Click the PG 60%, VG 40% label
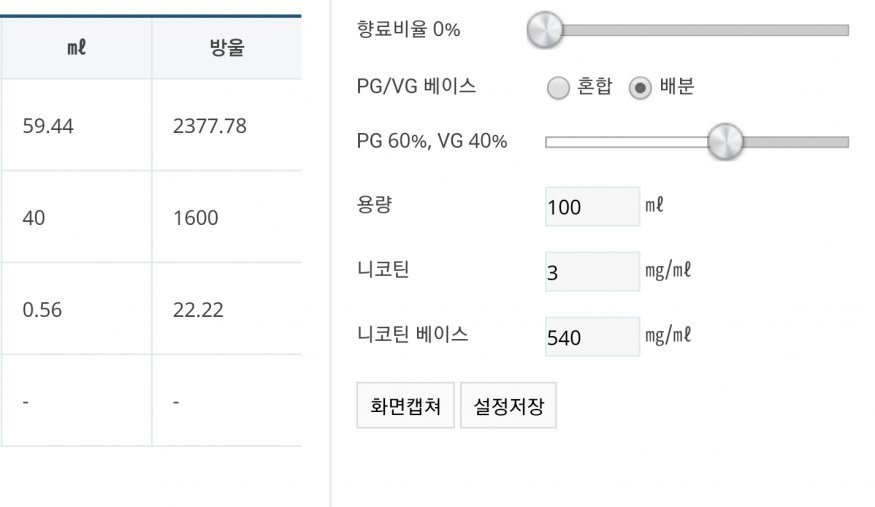The width and height of the screenshot is (875, 507). 432,141
